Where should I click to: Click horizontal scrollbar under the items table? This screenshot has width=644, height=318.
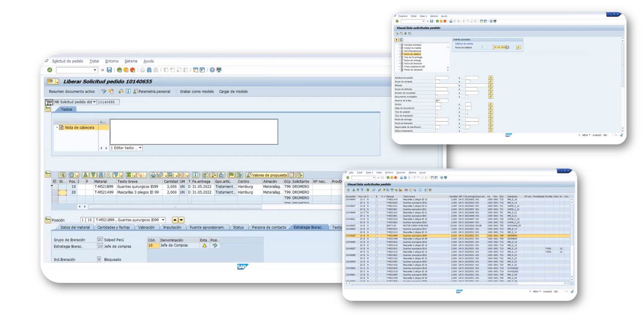coord(175,207)
